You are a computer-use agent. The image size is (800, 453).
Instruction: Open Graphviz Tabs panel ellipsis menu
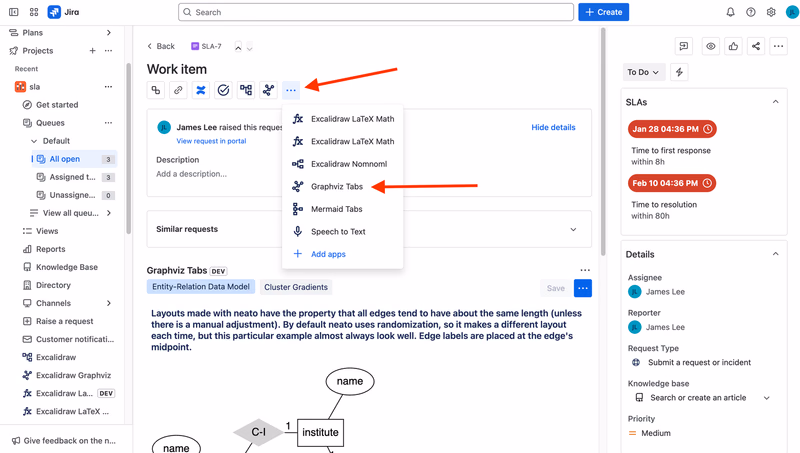[x=585, y=270]
